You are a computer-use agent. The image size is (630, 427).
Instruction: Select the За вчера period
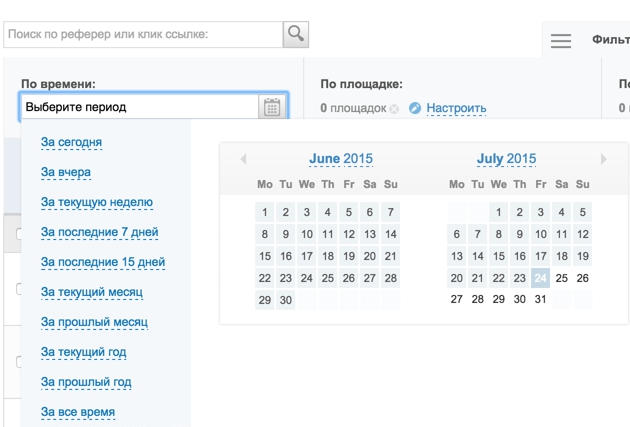point(66,172)
